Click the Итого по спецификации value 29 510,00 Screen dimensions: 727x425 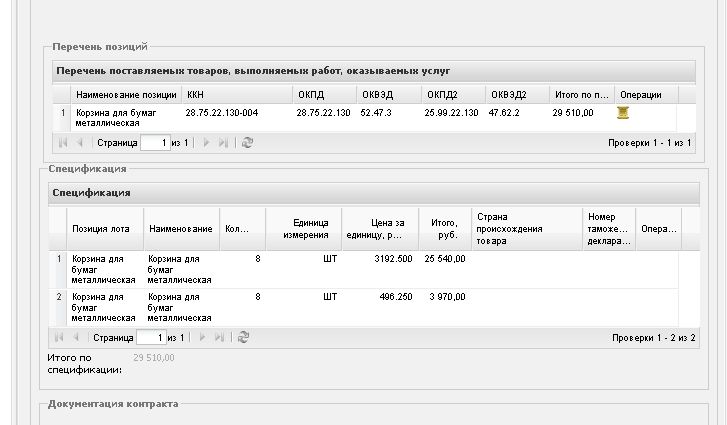(153, 358)
